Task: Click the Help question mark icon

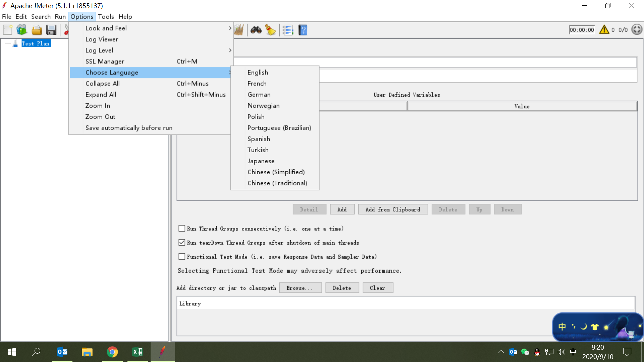Action: pos(303,30)
